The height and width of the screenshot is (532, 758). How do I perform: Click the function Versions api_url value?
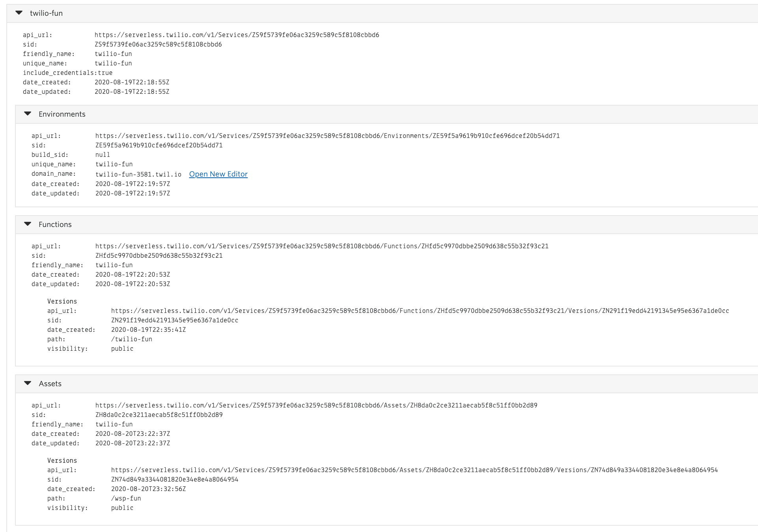pyautogui.click(x=420, y=311)
